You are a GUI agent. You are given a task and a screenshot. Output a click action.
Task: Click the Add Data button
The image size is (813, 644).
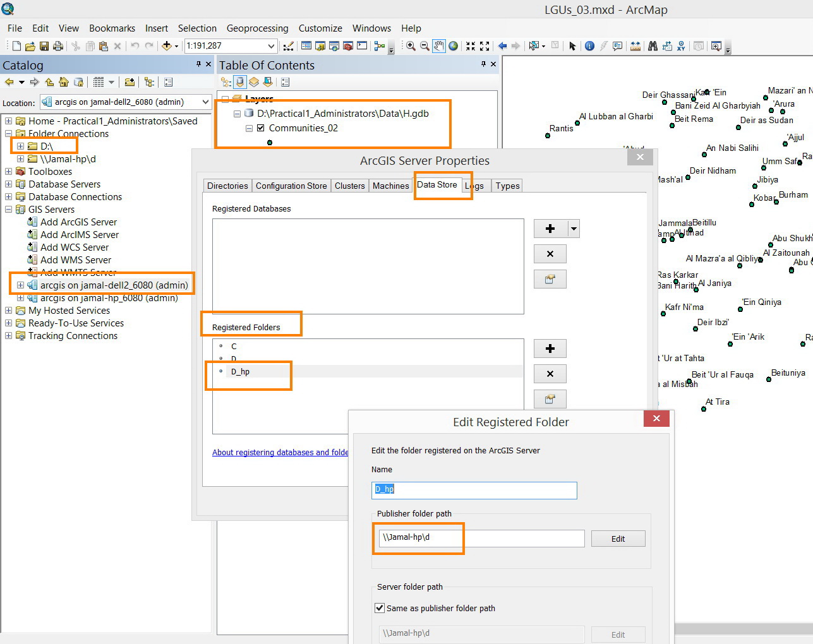click(167, 46)
